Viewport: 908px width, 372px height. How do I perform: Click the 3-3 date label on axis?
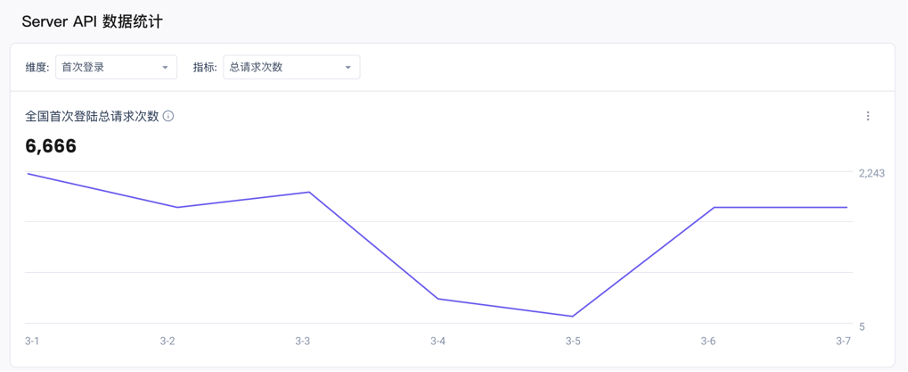pyautogui.click(x=302, y=341)
